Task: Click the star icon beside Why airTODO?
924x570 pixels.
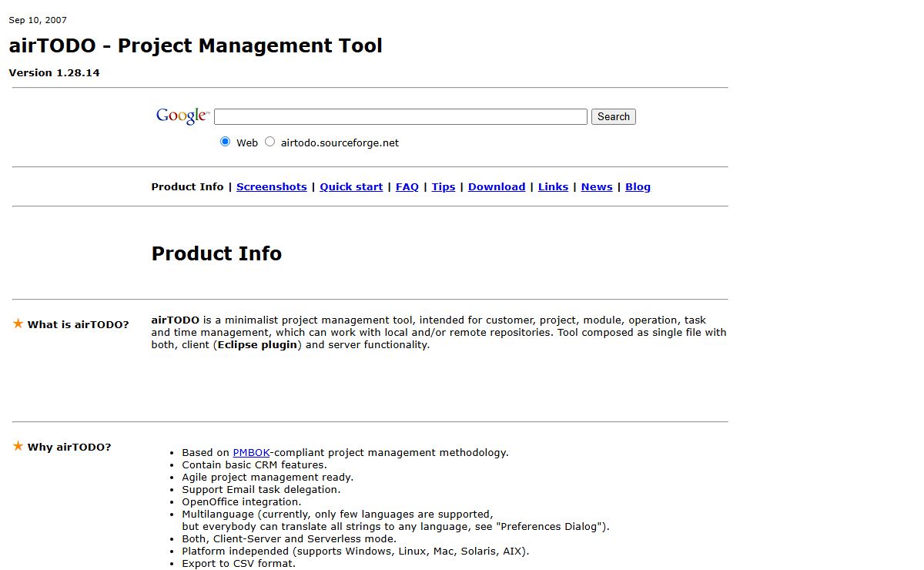Action: point(18,446)
